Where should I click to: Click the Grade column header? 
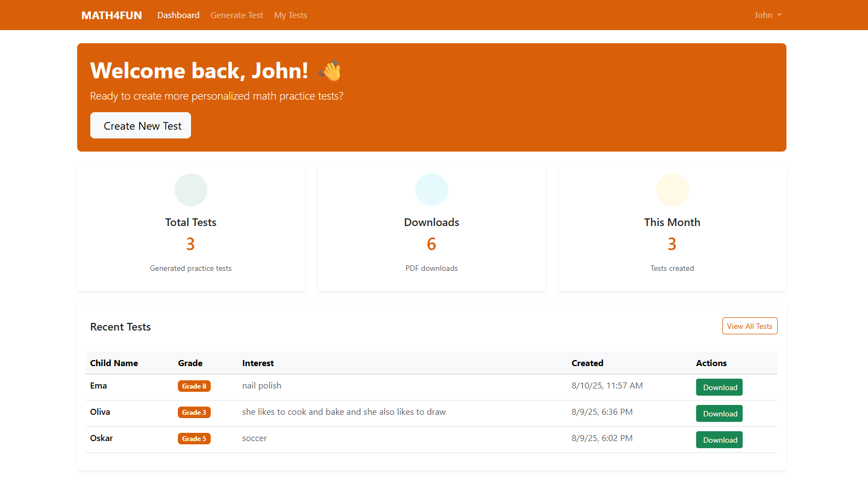point(190,363)
